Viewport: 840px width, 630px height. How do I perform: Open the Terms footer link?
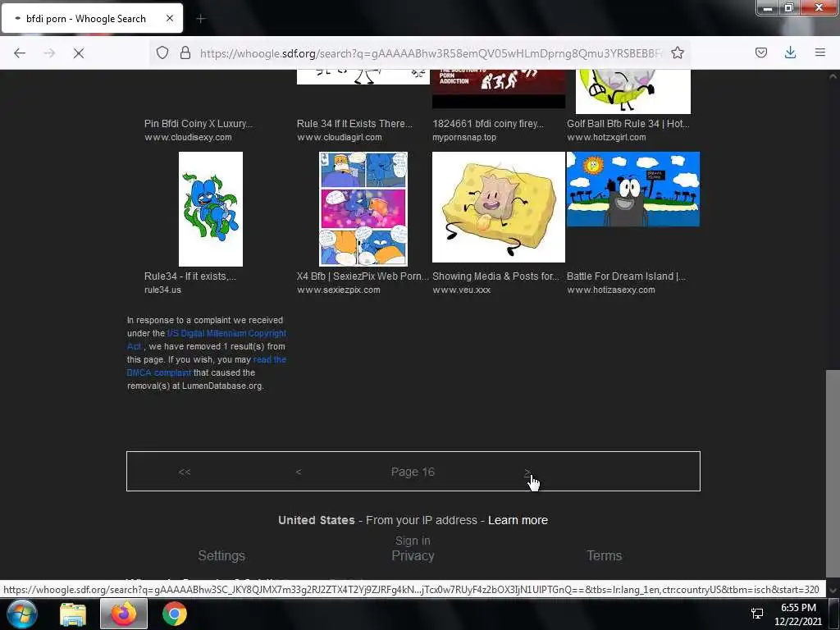pos(605,555)
